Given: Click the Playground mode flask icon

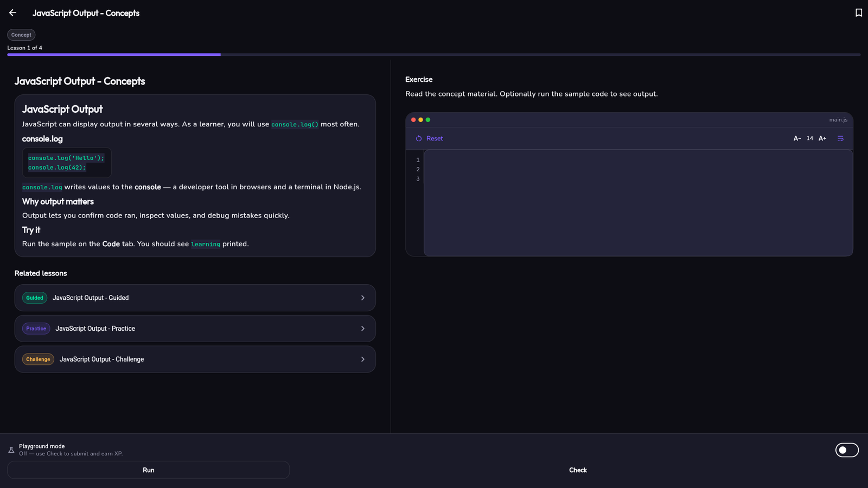Looking at the screenshot, I should [11, 450].
